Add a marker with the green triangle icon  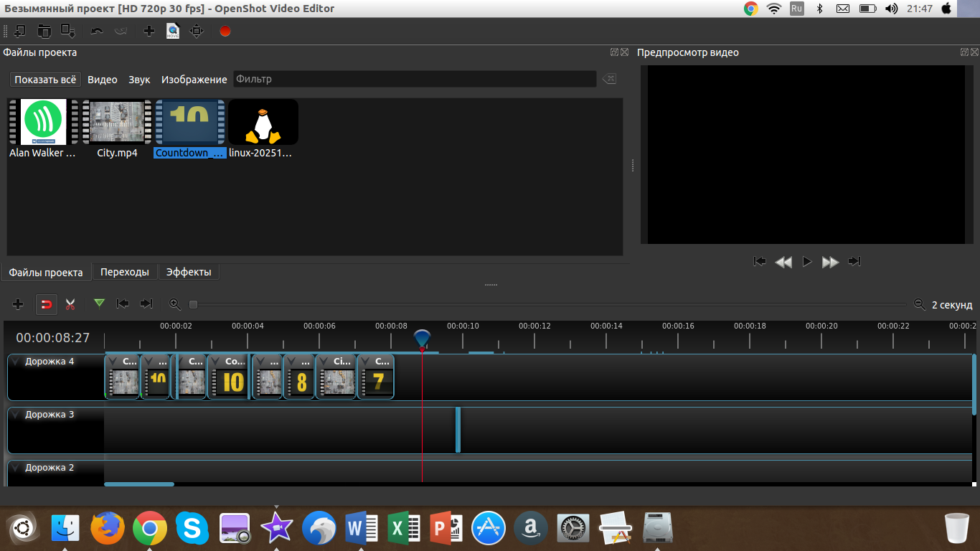pos(99,303)
